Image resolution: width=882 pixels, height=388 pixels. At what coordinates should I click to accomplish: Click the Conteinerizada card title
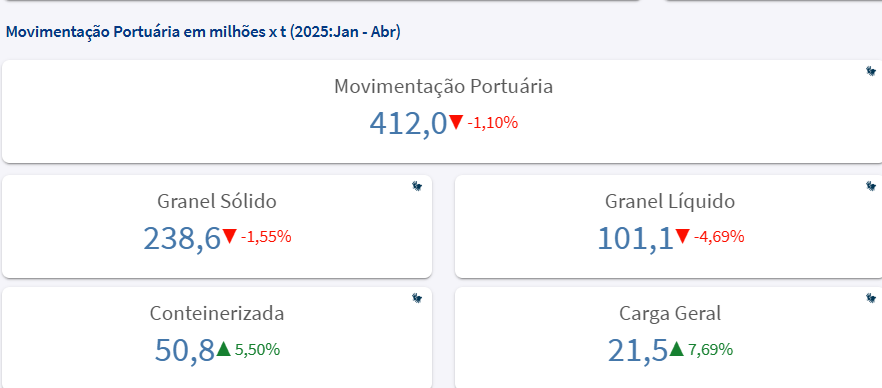click(217, 314)
